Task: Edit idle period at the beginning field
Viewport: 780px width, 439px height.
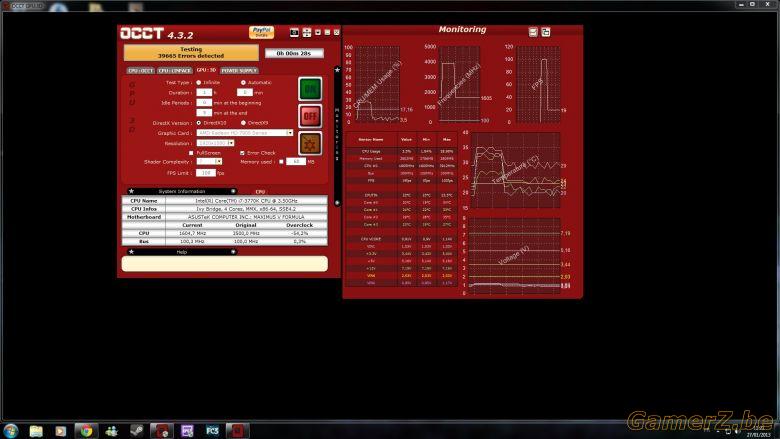Action: [x=204, y=102]
